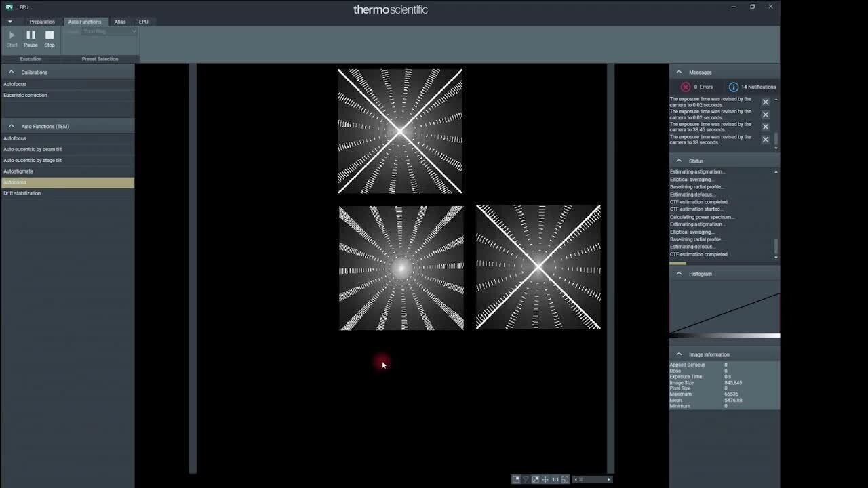This screenshot has height=488, width=868.
Task: Collapse the Calibrations section
Action: click(x=11, y=72)
